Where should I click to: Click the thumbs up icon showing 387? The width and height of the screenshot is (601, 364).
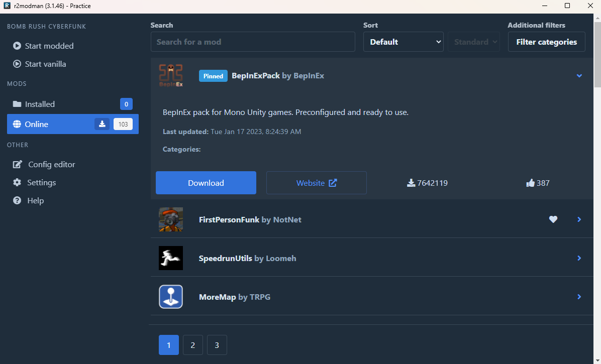(x=530, y=183)
